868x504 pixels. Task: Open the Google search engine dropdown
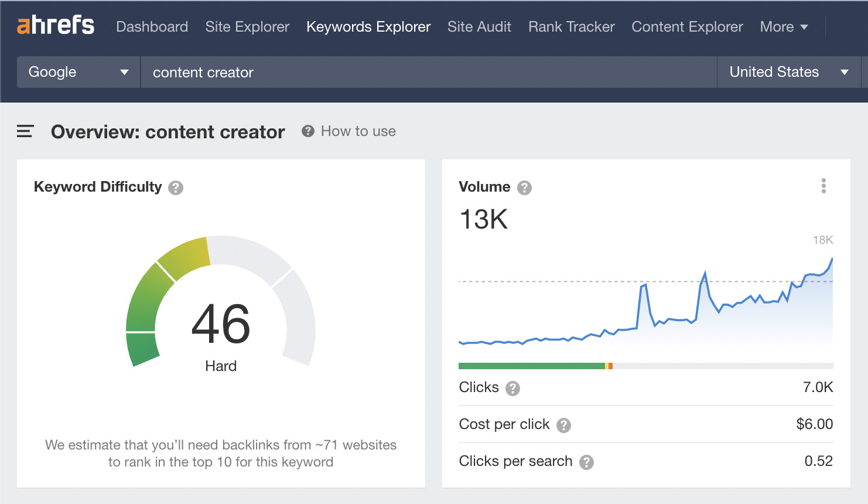pos(77,71)
